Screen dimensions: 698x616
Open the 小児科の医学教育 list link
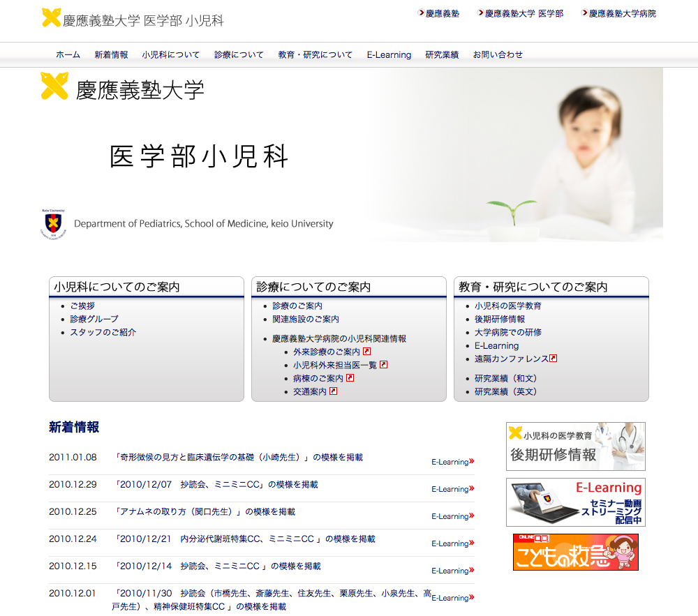tap(508, 306)
